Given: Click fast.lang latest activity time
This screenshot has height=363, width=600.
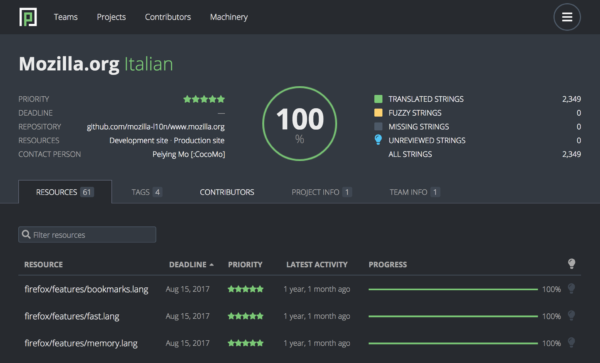Looking at the screenshot, I should pos(317,316).
